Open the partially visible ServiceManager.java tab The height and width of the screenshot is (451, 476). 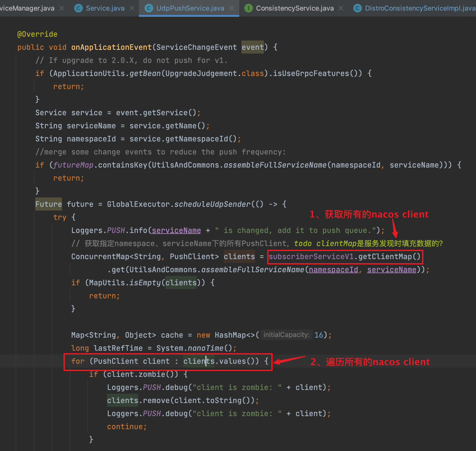[27, 8]
